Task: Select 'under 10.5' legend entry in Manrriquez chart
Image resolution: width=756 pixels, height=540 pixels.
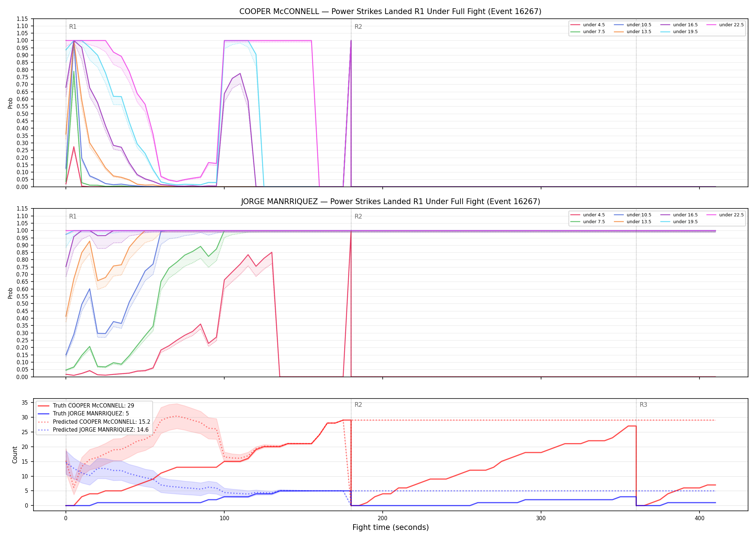Action: point(633,215)
